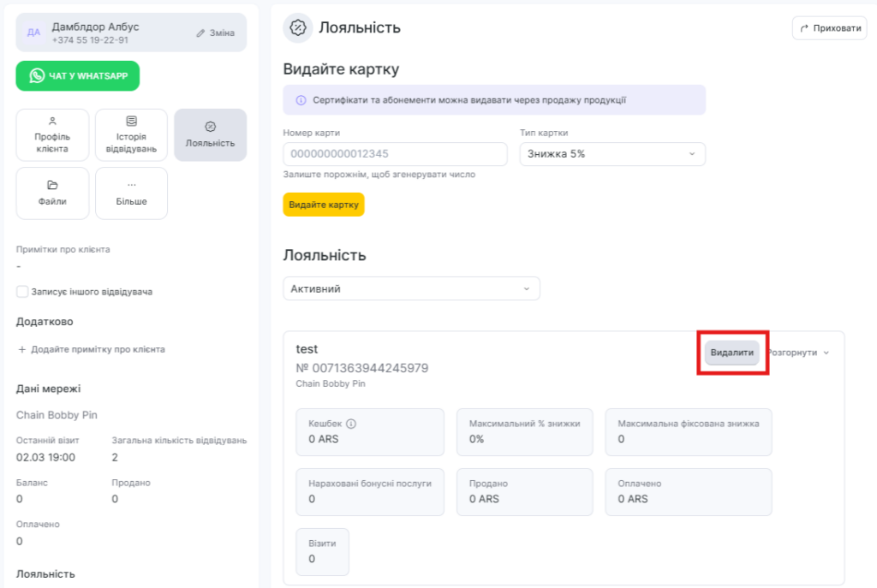
Task: Open the Тип картки dropdown
Action: (x=612, y=154)
